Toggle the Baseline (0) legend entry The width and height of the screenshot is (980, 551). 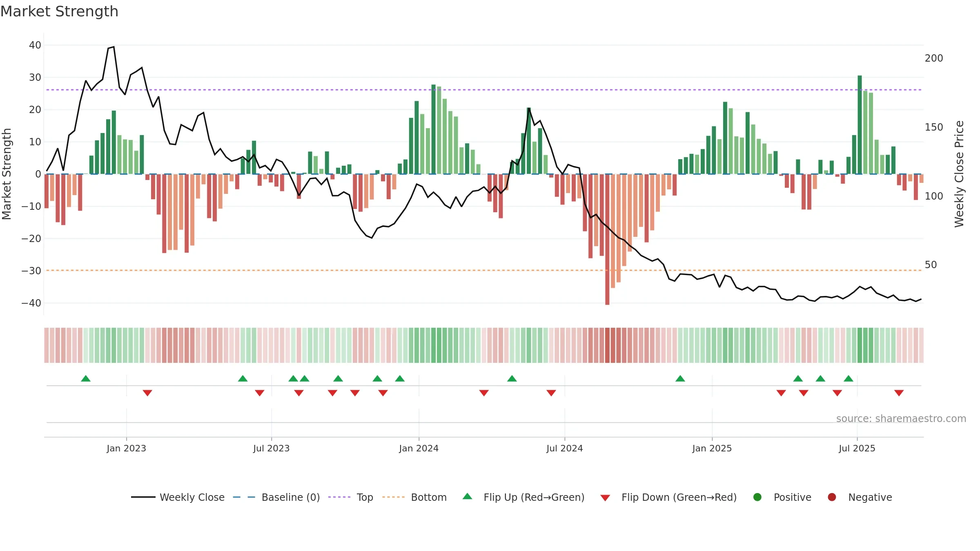tap(276, 497)
